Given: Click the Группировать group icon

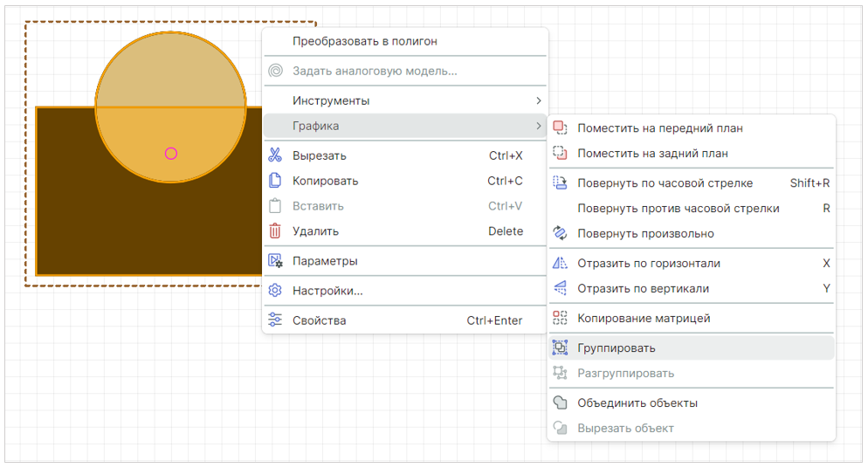Looking at the screenshot, I should (561, 348).
